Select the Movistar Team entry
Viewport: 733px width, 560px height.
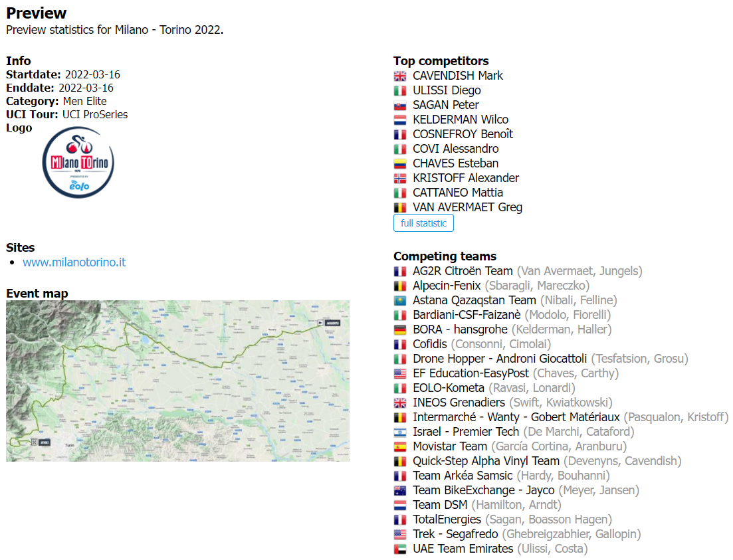tap(450, 446)
